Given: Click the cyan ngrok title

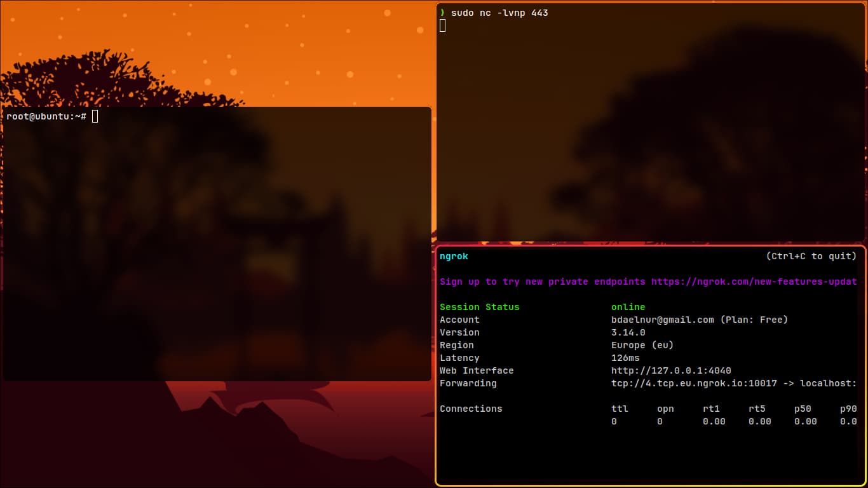Looking at the screenshot, I should [454, 256].
